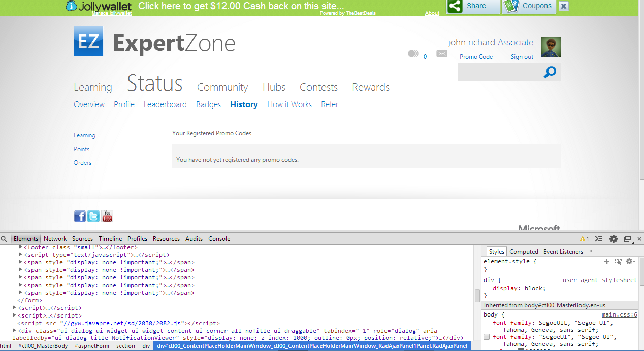Image resolution: width=644 pixels, height=351 pixels.
Task: Click the yellow warning count icon
Action: (x=585, y=239)
